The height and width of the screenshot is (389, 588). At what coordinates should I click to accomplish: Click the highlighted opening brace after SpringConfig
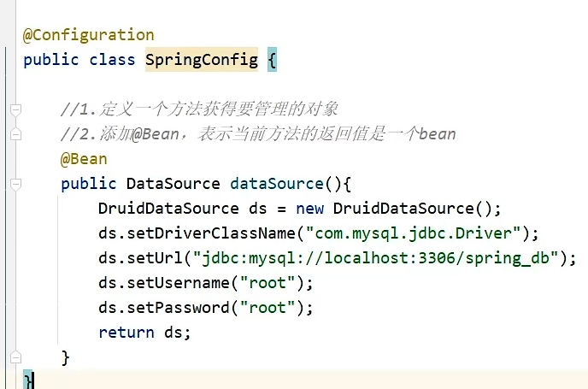point(272,60)
